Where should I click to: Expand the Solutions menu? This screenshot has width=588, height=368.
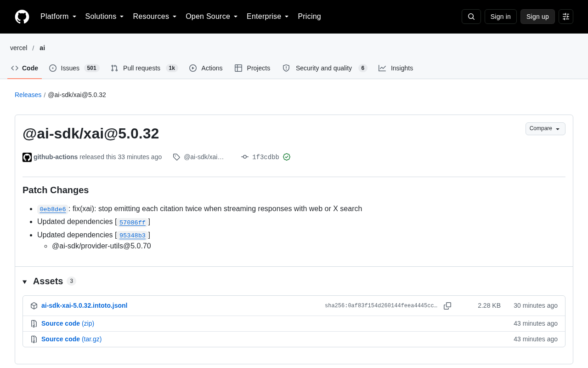click(105, 17)
